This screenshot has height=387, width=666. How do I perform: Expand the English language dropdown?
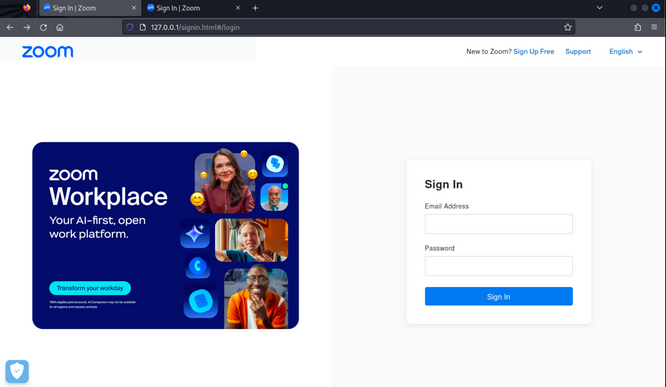[626, 51]
